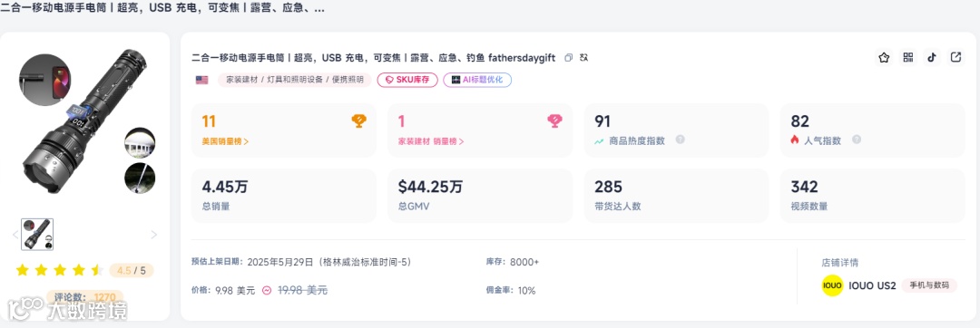Go to previous image arrow
This screenshot has width=980, height=328.
pos(15,235)
